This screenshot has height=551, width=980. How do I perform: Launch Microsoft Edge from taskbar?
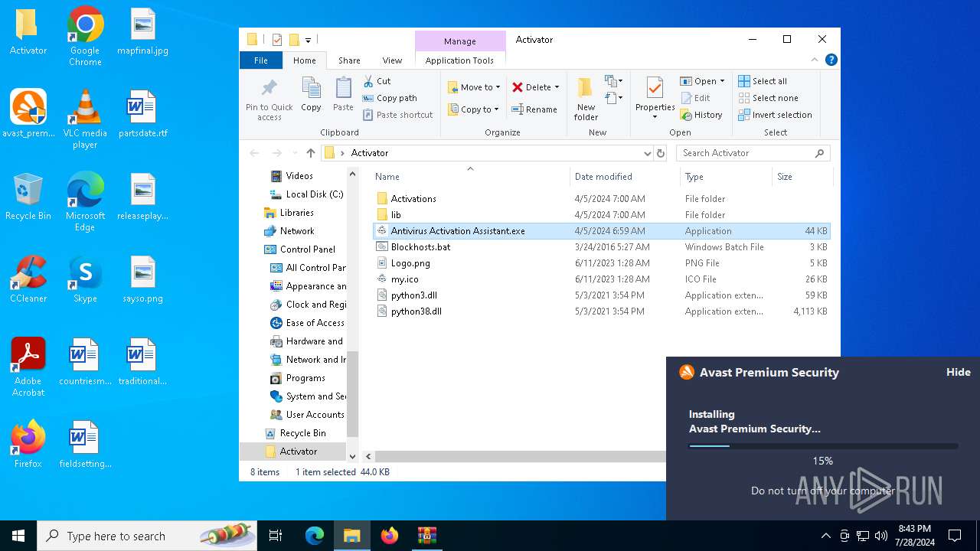pyautogui.click(x=315, y=536)
